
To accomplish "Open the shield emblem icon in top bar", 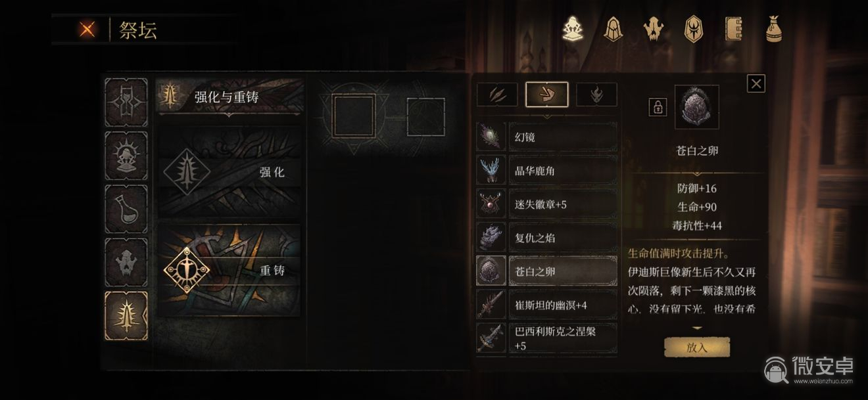I will (694, 29).
